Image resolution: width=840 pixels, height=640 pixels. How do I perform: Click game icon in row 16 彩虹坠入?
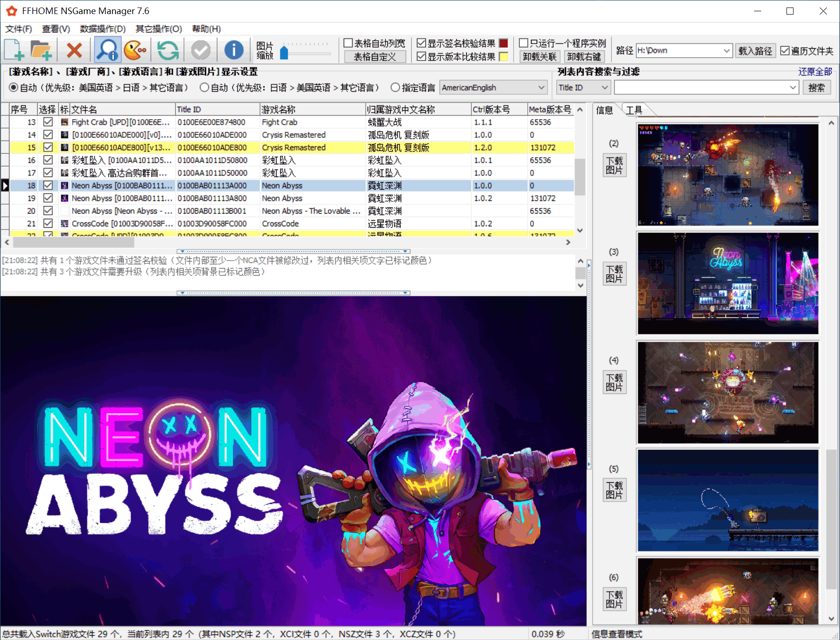click(x=64, y=160)
